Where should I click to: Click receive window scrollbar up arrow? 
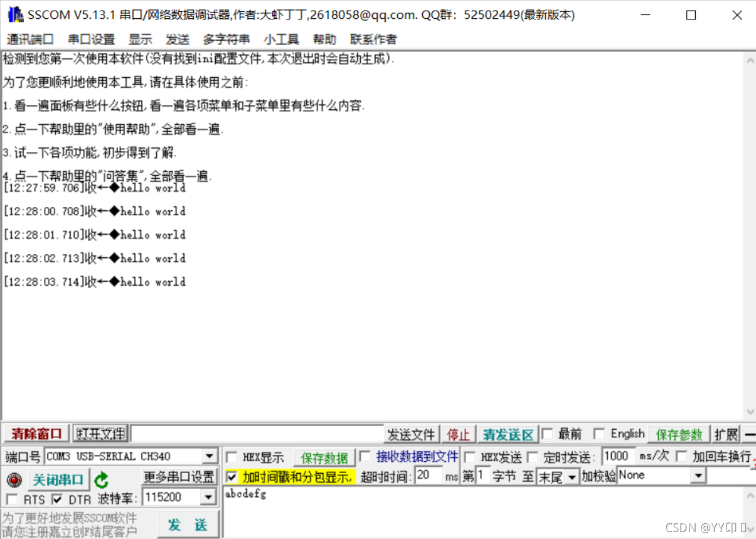[750, 61]
